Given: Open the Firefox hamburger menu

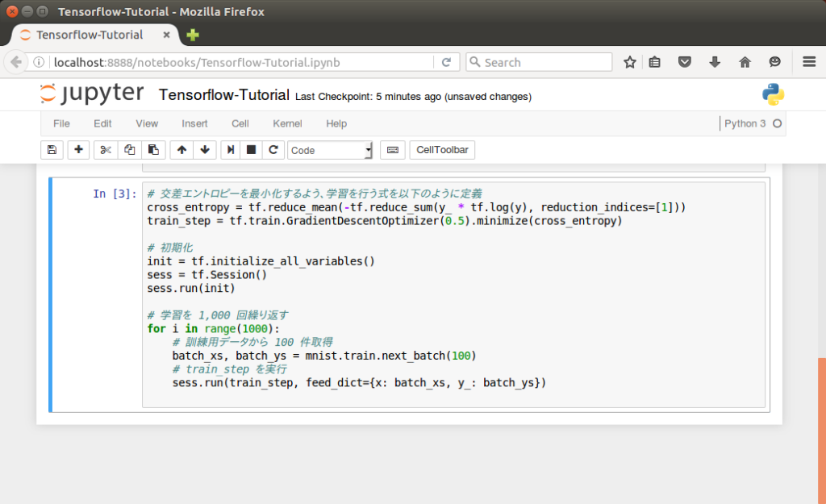Looking at the screenshot, I should pos(808,61).
